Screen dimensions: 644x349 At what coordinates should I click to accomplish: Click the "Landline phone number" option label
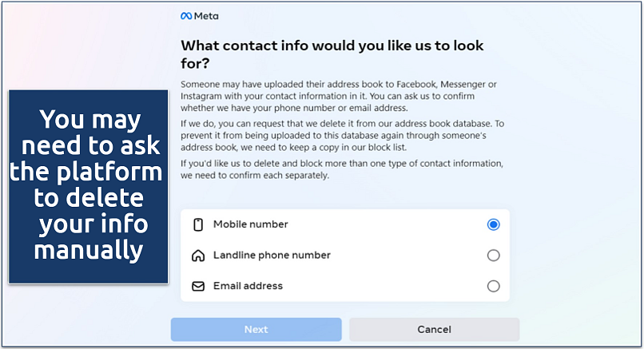pyautogui.click(x=271, y=256)
